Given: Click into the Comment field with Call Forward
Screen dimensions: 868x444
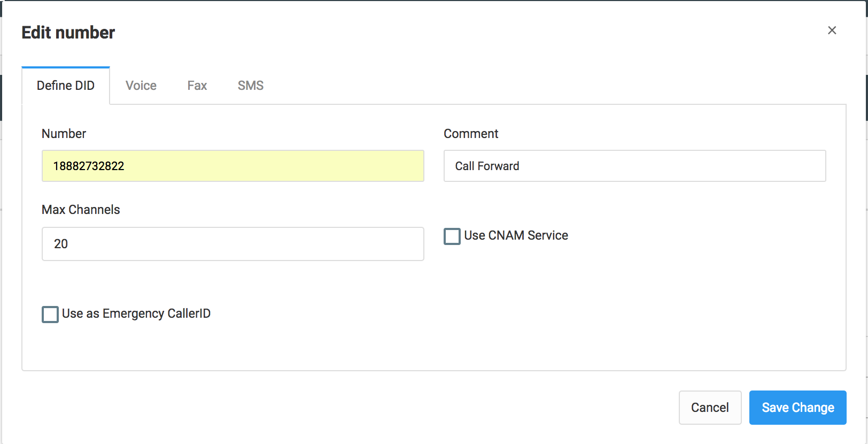Looking at the screenshot, I should (x=635, y=166).
